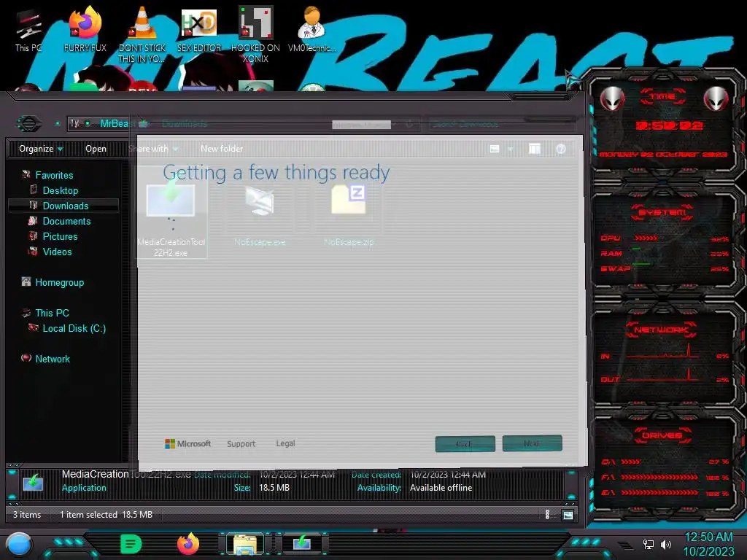Switch to File Explorer taskbar button

point(245,544)
